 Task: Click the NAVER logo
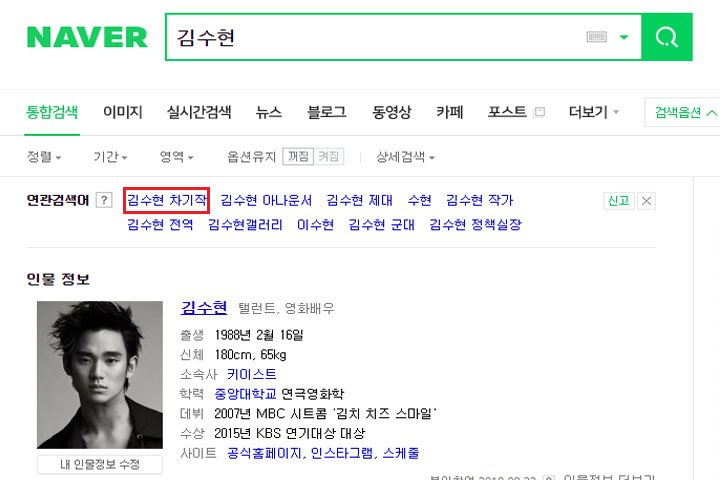87,37
